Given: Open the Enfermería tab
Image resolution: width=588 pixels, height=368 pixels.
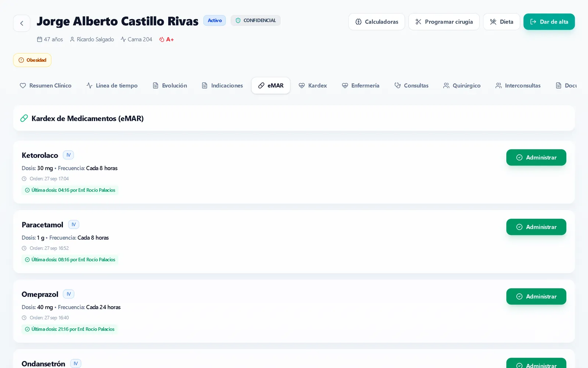Looking at the screenshot, I should (x=361, y=85).
